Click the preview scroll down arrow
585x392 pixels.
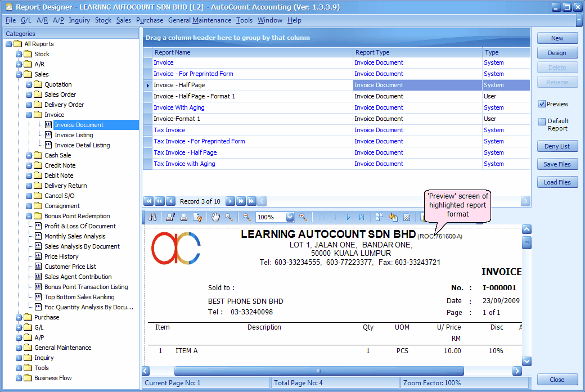click(x=526, y=361)
